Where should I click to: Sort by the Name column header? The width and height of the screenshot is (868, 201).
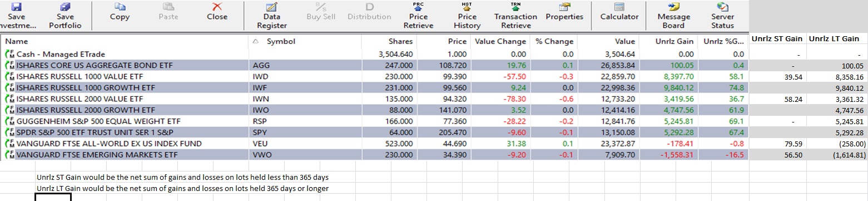pyautogui.click(x=125, y=42)
